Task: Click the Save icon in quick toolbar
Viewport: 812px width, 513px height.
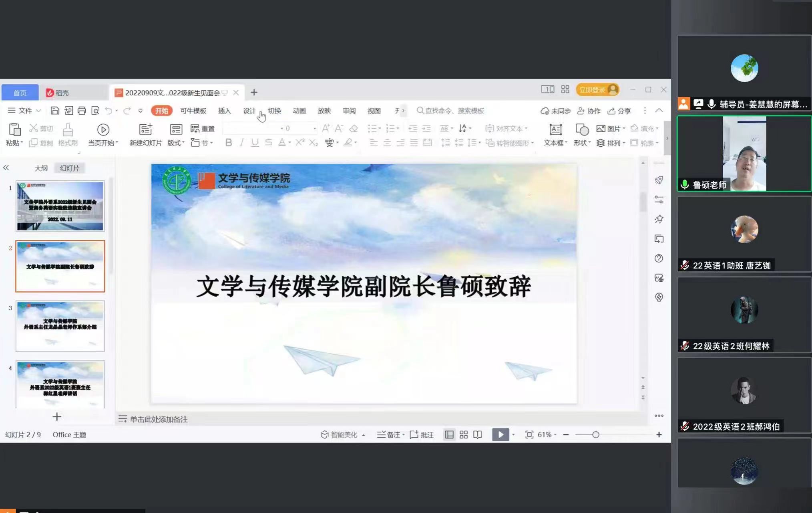Action: point(55,111)
